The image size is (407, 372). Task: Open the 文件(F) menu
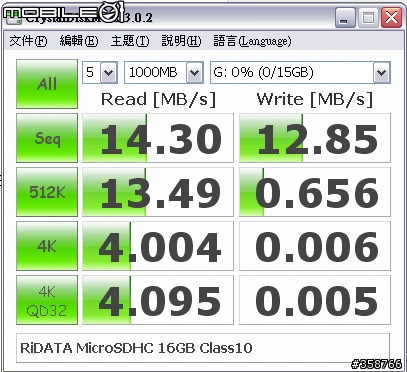[x=28, y=41]
